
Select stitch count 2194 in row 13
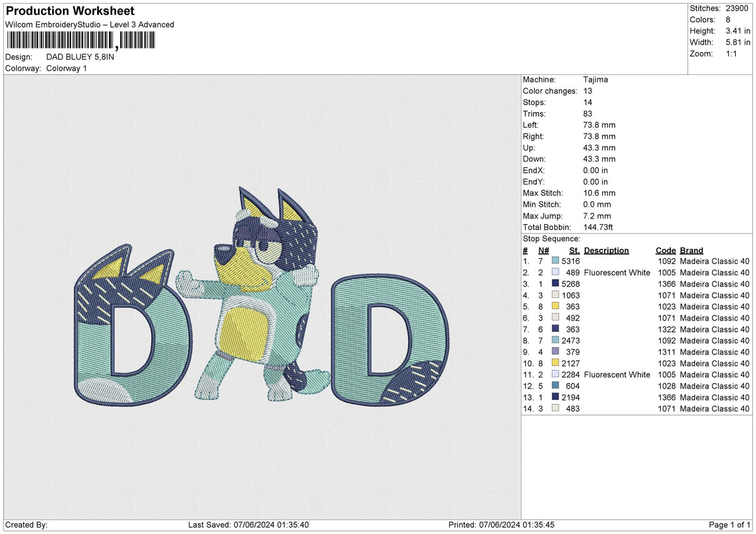click(570, 397)
